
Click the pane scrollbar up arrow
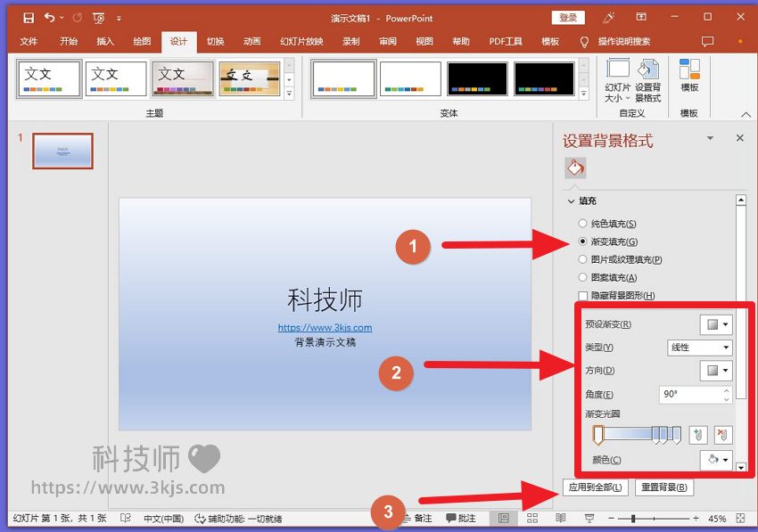coord(740,200)
